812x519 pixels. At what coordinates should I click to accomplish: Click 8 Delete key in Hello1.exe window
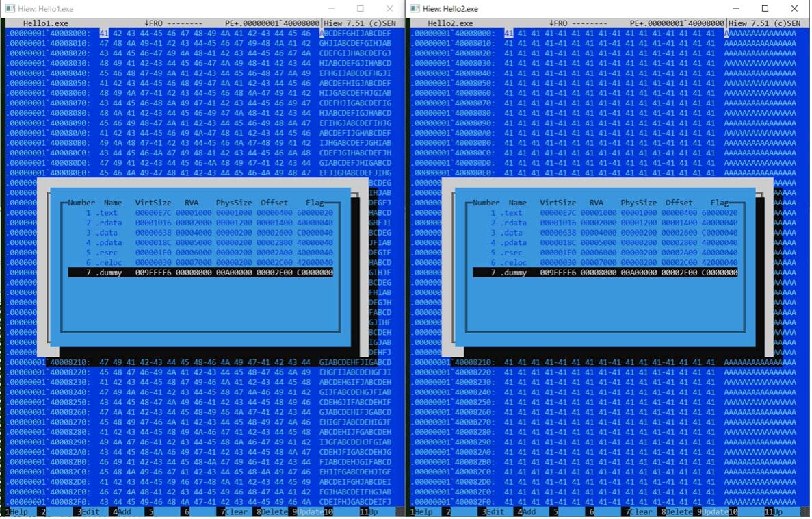point(272,511)
